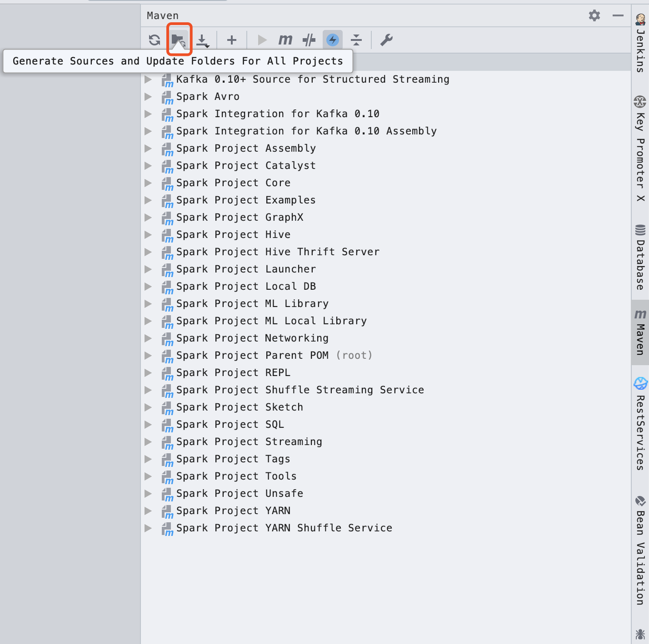The height and width of the screenshot is (644, 649).
Task: Click Maven icon beside Spark Project REPL
Action: (x=167, y=373)
